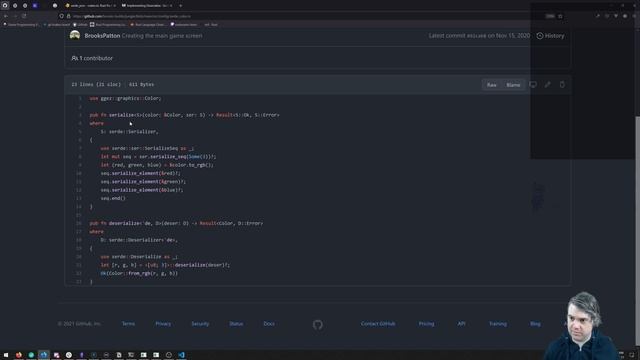
Task: Open BrooksPatton author link
Action: tap(102, 36)
